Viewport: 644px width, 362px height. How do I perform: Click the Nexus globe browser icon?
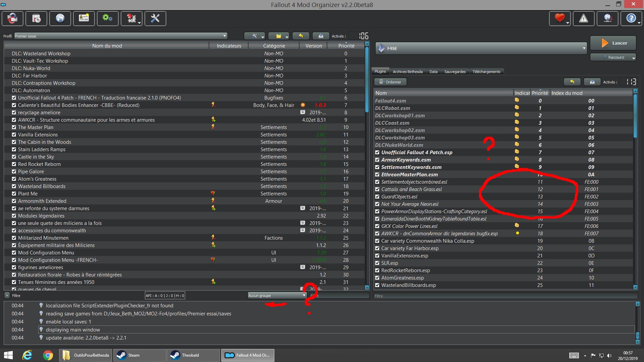click(60, 18)
